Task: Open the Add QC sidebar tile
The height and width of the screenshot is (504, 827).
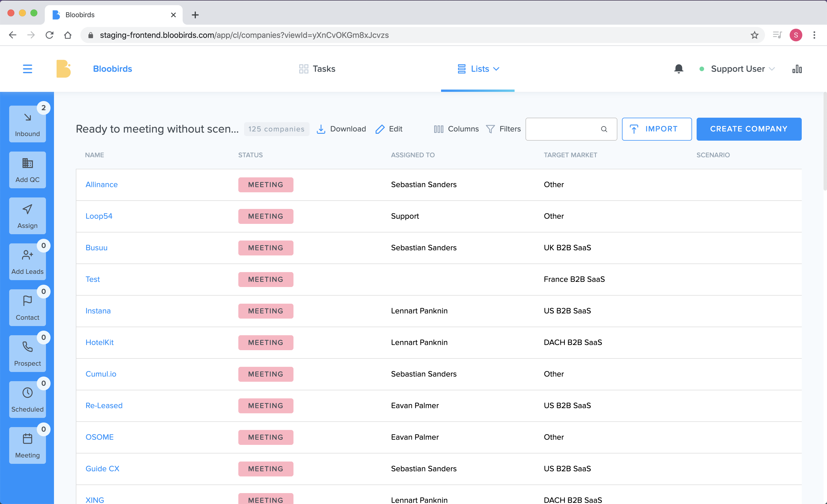Action: click(x=28, y=170)
